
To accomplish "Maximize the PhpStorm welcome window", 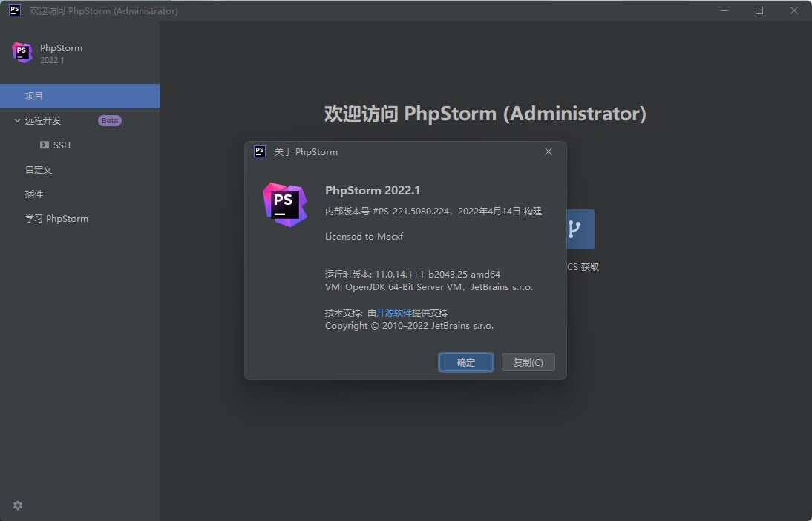I will pos(759,10).
